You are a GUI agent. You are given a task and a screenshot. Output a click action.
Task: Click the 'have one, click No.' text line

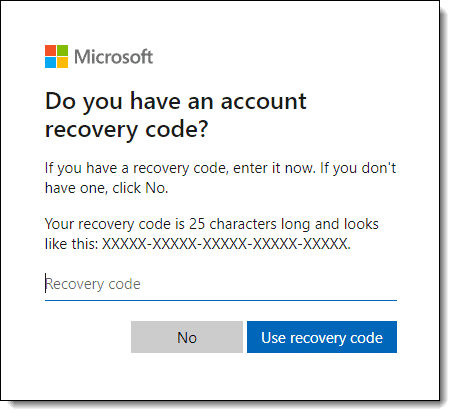(106, 188)
